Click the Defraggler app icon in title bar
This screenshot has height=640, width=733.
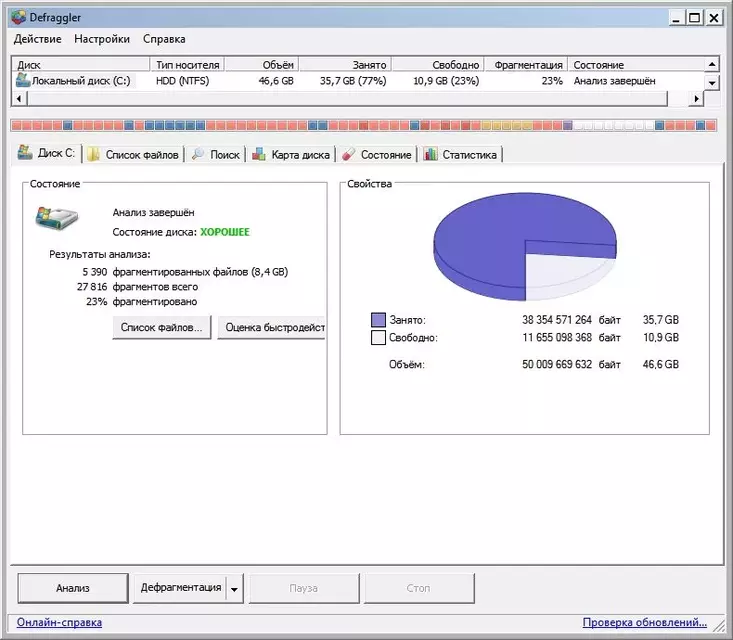pos(19,17)
